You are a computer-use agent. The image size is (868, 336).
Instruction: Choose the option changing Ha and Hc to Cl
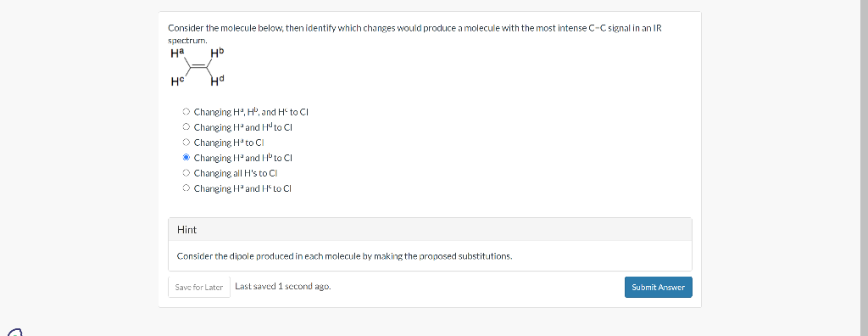[186, 188]
